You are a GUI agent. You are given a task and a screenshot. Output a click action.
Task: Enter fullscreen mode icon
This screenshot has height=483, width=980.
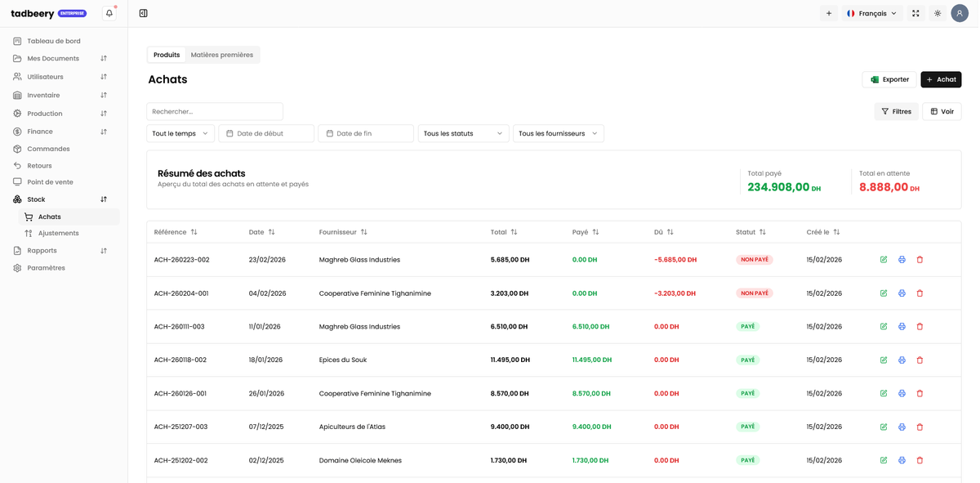(x=915, y=13)
